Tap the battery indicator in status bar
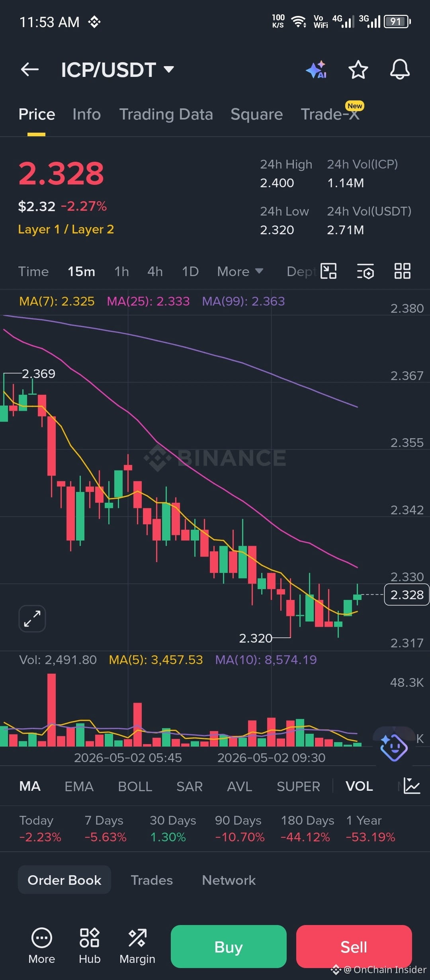The height and width of the screenshot is (980, 430). [x=397, y=22]
